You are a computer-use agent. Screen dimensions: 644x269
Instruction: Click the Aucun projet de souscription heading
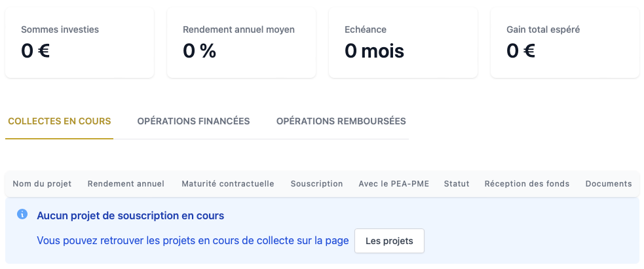point(130,215)
